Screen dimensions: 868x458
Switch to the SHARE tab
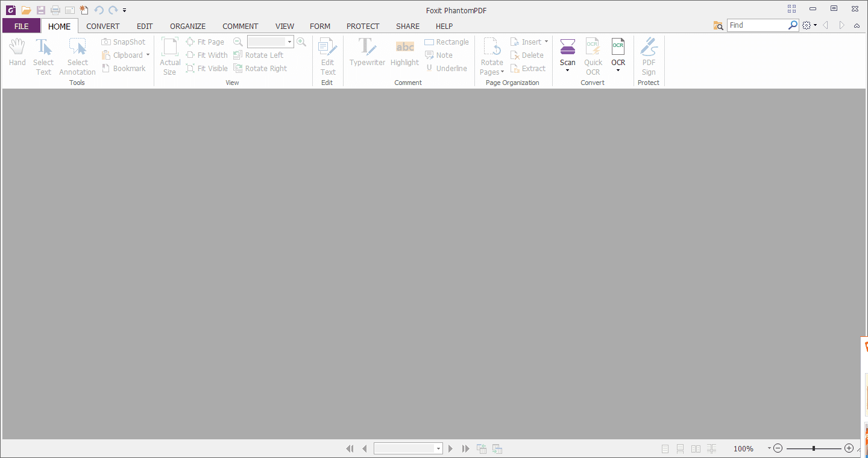pos(408,26)
